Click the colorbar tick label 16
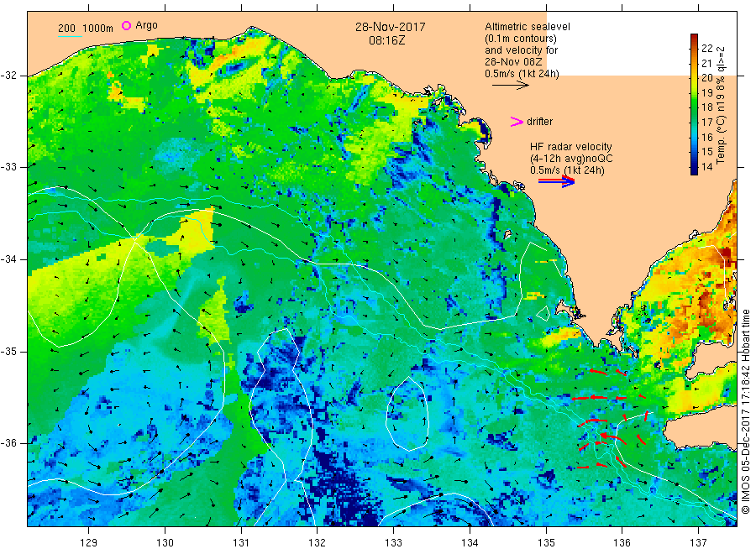This screenshot has height=554, width=756. pyautogui.click(x=706, y=138)
